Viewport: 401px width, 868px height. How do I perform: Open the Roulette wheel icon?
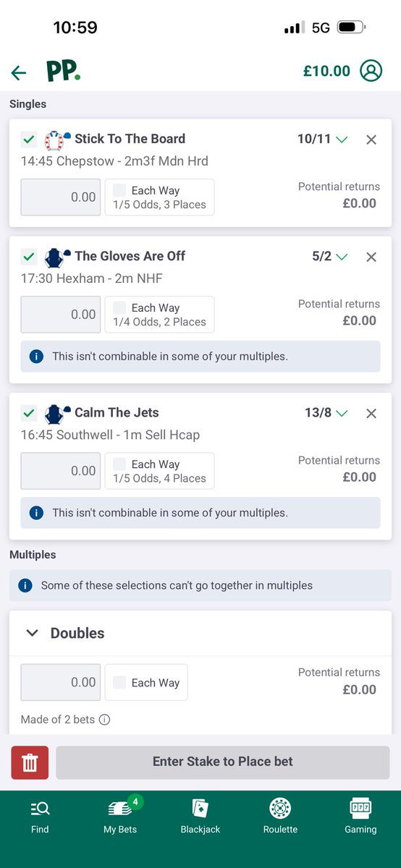[280, 808]
